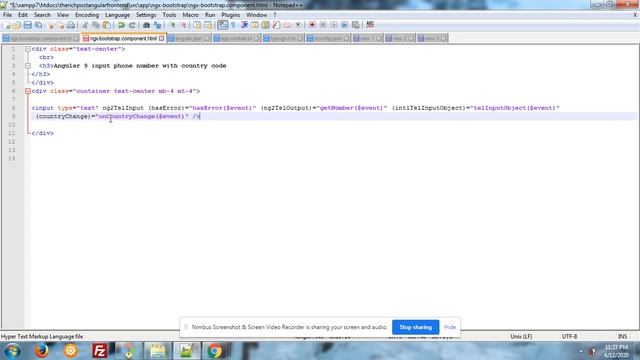The height and width of the screenshot is (360, 640).
Task: Open the Windows Start menu
Action: click(13, 351)
